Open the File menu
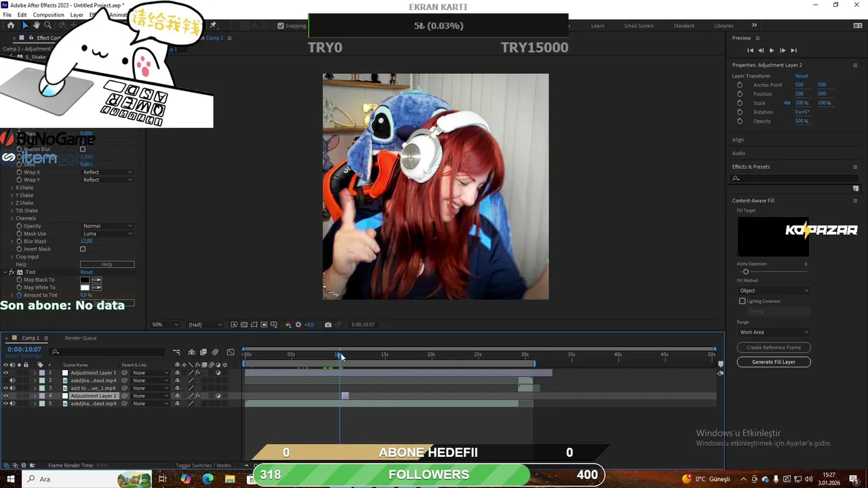 [x=7, y=15]
